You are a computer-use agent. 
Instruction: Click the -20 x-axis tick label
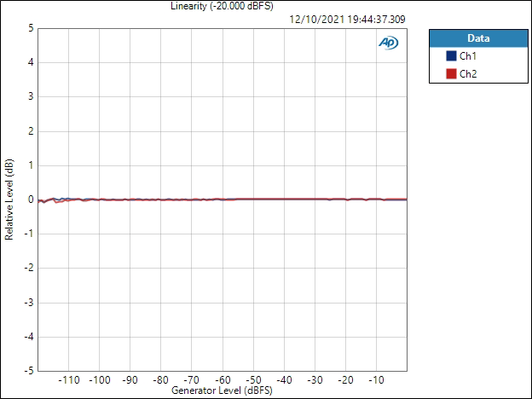(x=346, y=380)
